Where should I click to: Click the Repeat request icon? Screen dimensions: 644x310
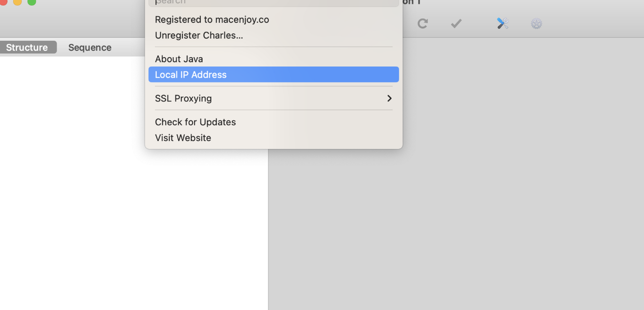tap(422, 24)
